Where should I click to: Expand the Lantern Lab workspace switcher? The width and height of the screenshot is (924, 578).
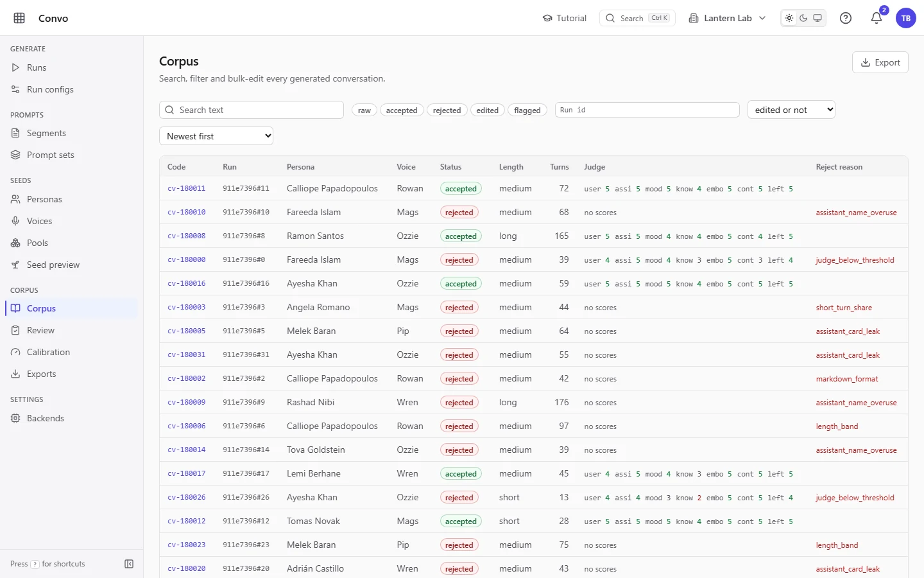pos(727,18)
